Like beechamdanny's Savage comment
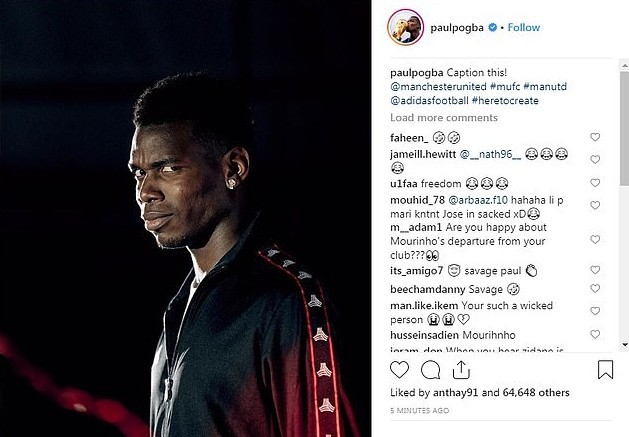 595,288
